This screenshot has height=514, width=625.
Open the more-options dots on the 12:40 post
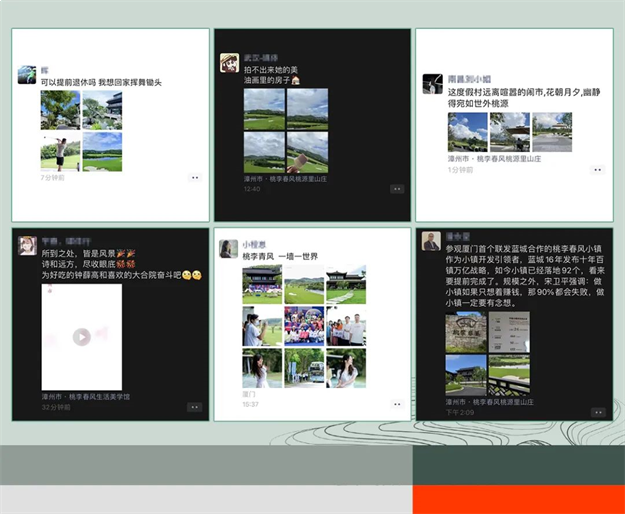(x=397, y=189)
